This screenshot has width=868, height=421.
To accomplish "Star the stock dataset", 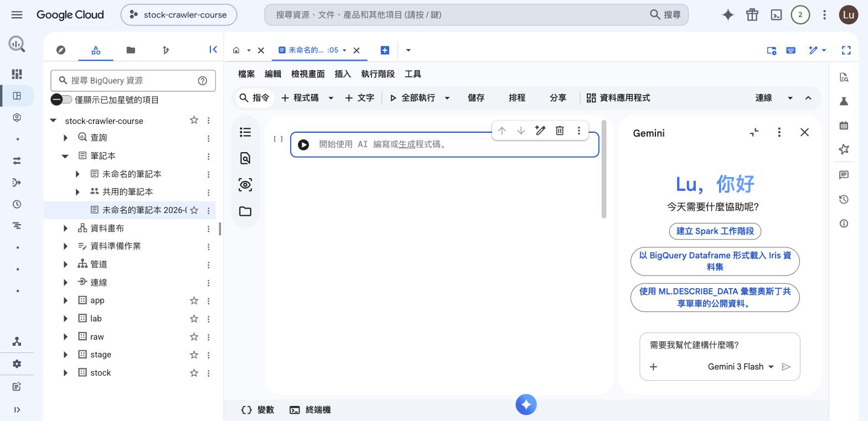I will (194, 373).
